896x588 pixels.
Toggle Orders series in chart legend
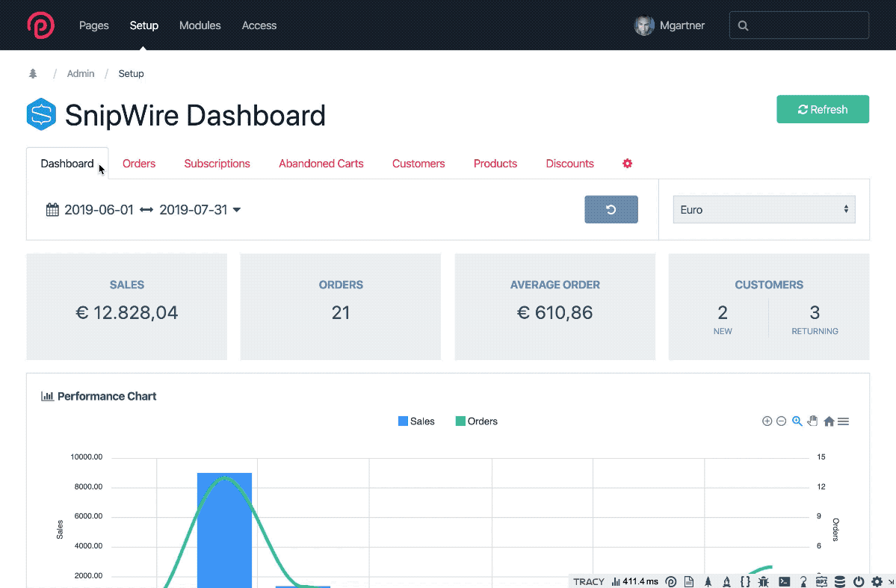pos(476,421)
